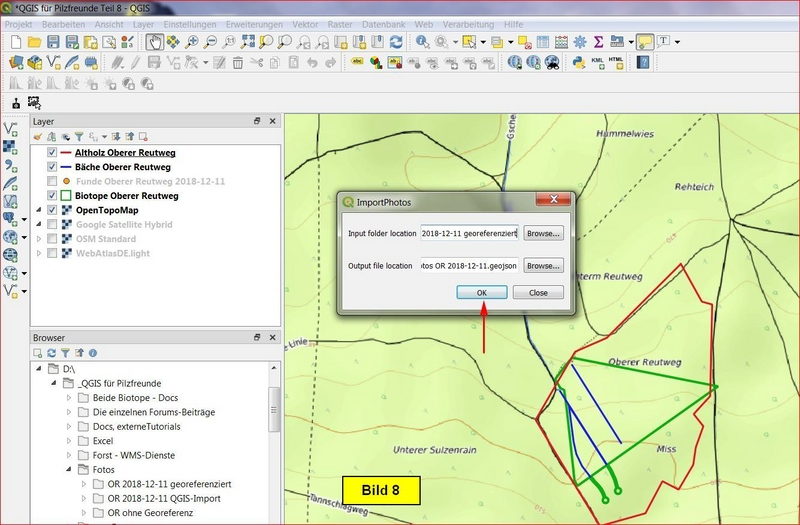Uncheck the Altholz Oberer Reutweg layer
This screenshot has height=525, width=800.
tap(53, 153)
